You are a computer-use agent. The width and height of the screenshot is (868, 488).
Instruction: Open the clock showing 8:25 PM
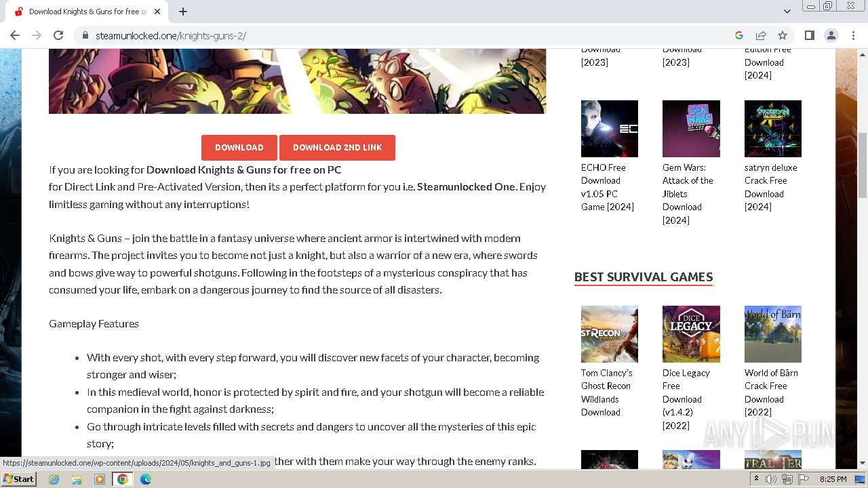[x=833, y=479]
